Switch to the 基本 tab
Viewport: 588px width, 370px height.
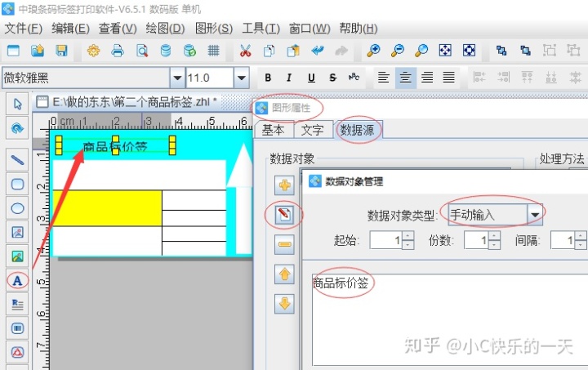point(274,130)
